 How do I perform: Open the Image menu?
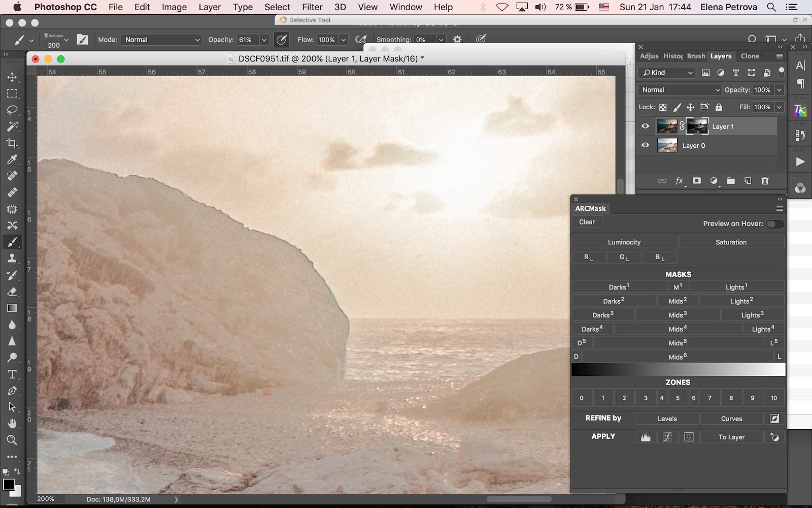tap(174, 7)
